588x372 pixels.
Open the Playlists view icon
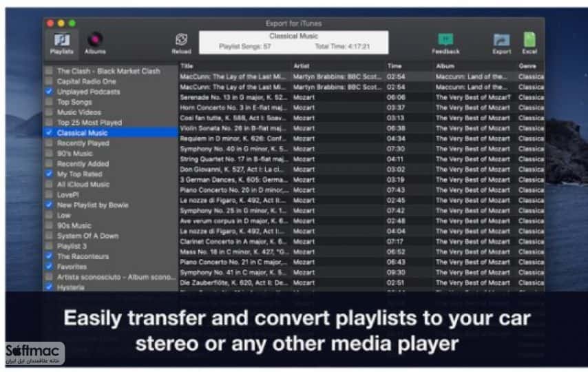click(x=62, y=40)
